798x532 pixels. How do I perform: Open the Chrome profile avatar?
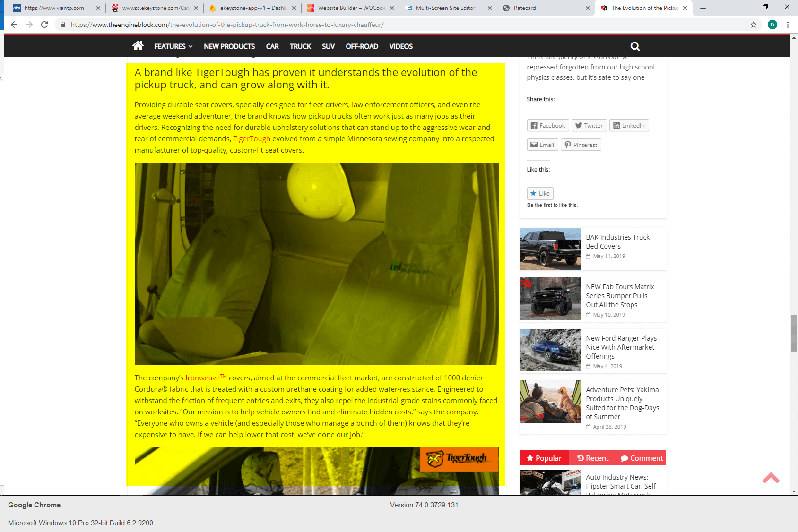click(x=772, y=25)
